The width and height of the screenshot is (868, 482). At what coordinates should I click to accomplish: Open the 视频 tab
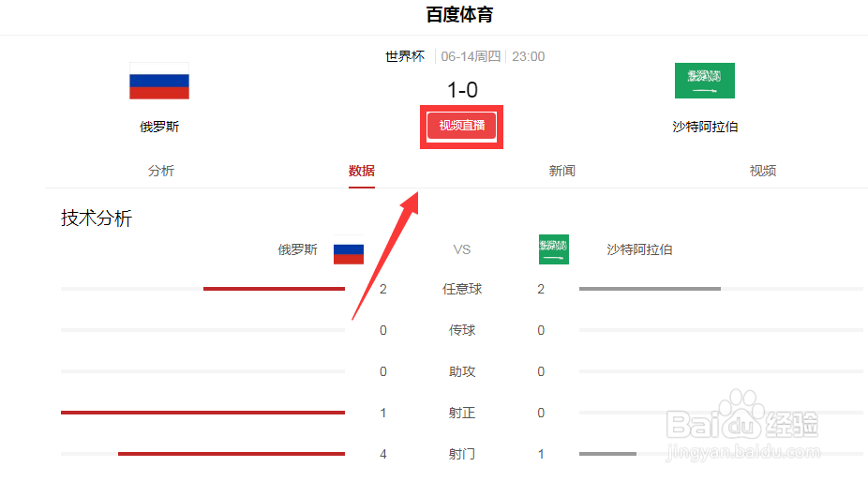point(763,171)
